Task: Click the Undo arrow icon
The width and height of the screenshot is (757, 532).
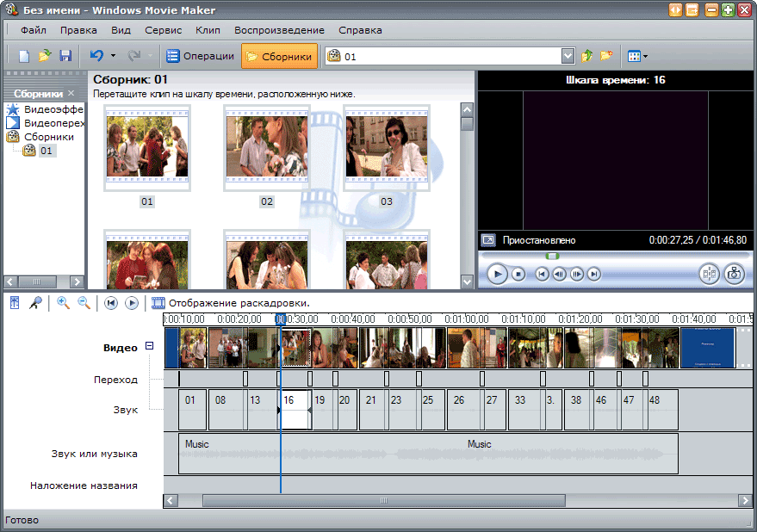Action: pyautogui.click(x=96, y=56)
